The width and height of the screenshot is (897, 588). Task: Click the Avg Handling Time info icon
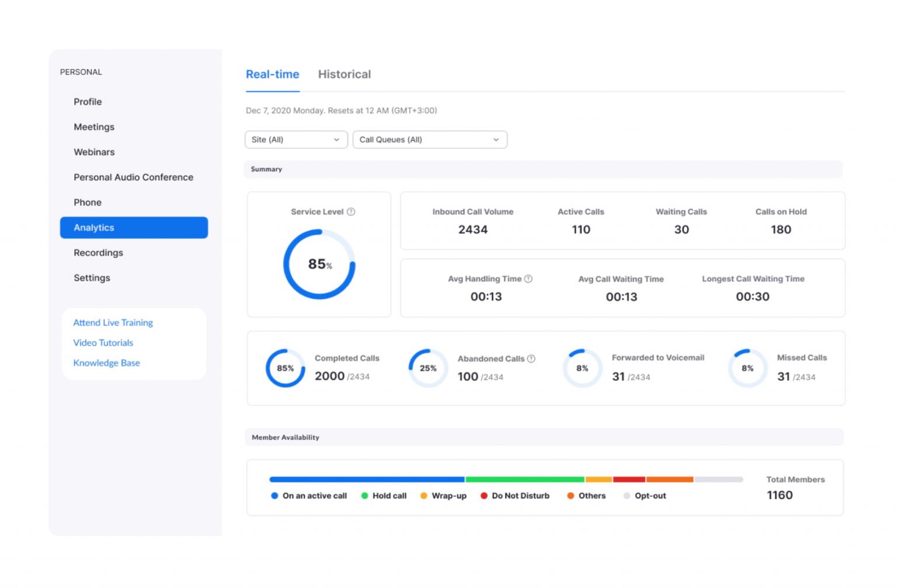(x=529, y=279)
